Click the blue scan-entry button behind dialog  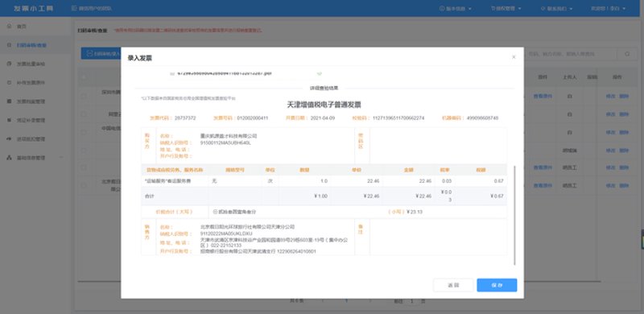click(x=101, y=53)
